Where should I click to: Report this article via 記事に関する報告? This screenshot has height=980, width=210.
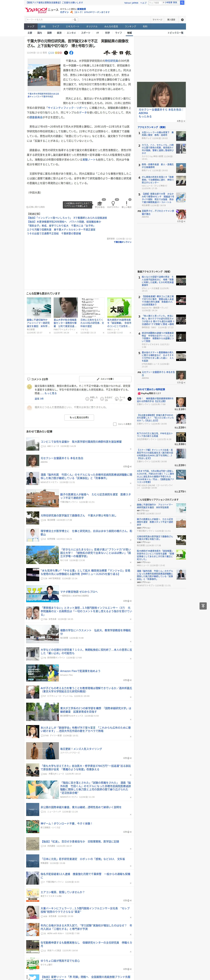[x=36, y=207]
